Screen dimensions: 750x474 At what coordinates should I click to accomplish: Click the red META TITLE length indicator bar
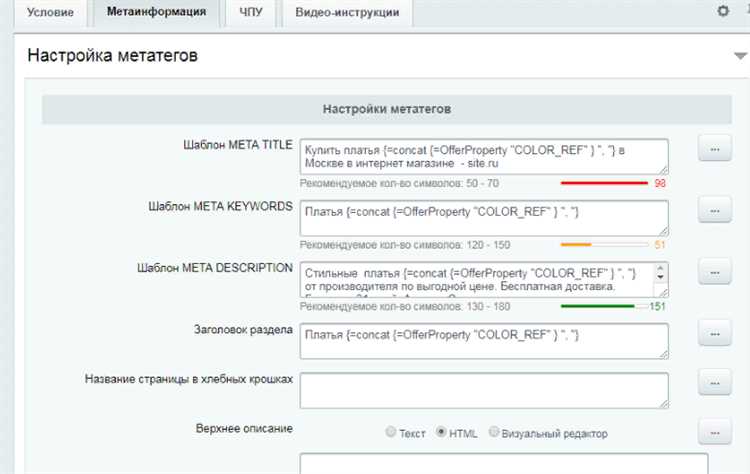pos(604,183)
